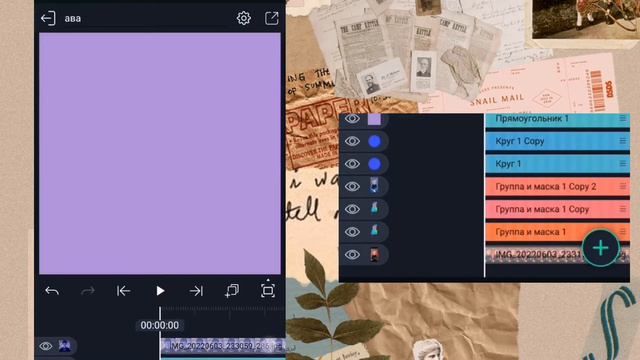Select the image layer thumbnail in the layer panel
The width and height of the screenshot is (640, 360).
374,255
